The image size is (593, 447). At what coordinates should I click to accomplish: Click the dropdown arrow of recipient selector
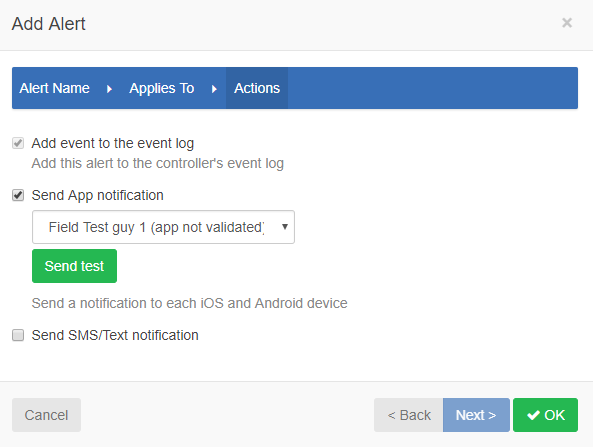tap(285, 227)
